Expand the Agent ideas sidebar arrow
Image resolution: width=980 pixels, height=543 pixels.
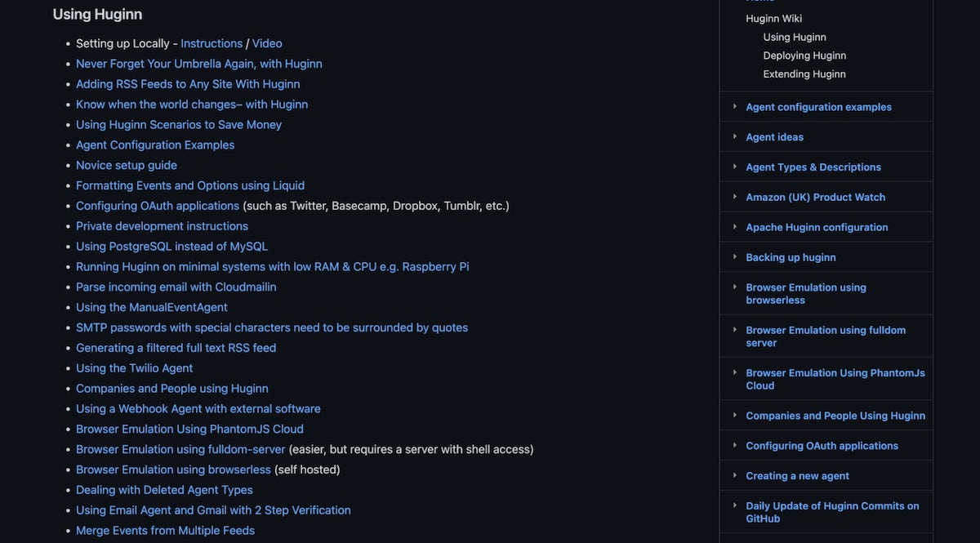[x=735, y=137]
